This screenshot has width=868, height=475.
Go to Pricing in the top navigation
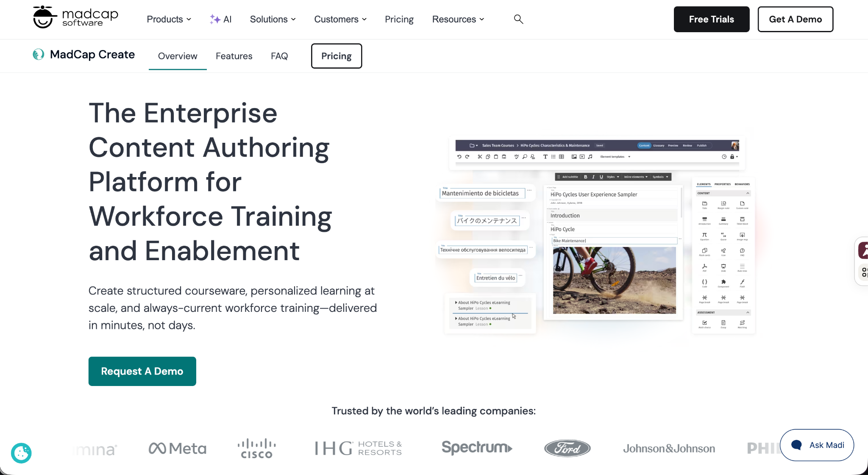(399, 19)
